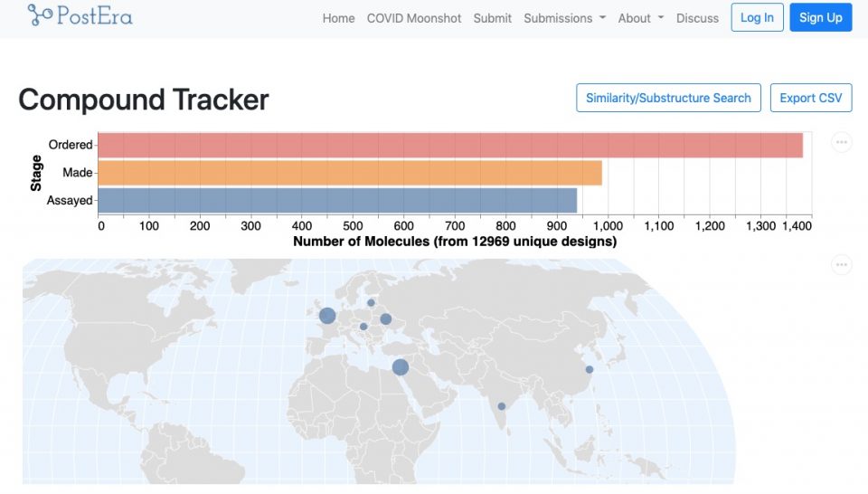Image resolution: width=868 pixels, height=494 pixels.
Task: Click the large map bubble over Western Europe
Action: [x=327, y=316]
